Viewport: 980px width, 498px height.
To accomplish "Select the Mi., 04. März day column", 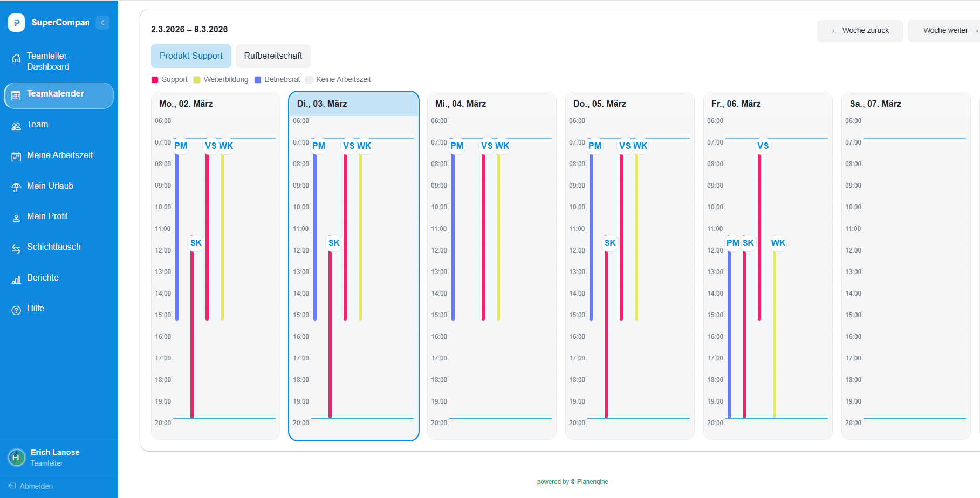I will (x=491, y=104).
